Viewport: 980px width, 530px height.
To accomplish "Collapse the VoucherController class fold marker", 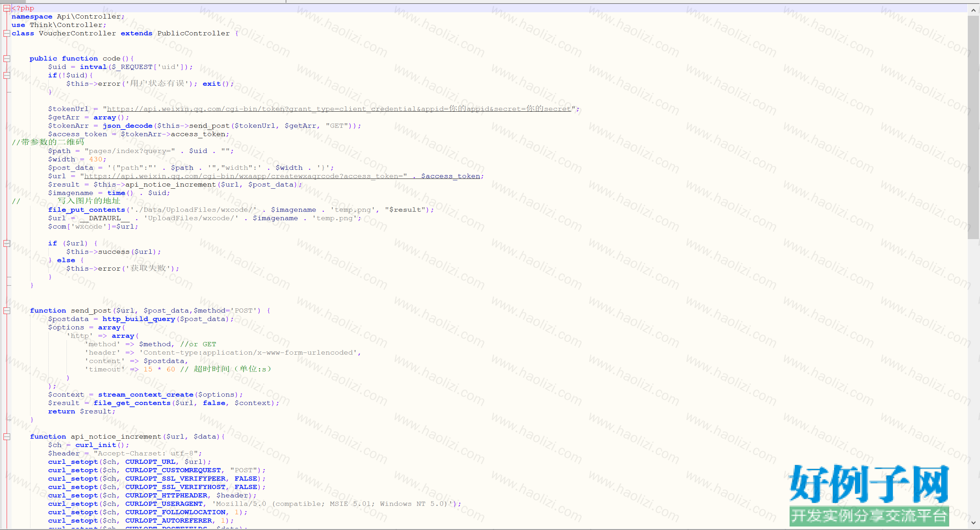I will [6, 34].
